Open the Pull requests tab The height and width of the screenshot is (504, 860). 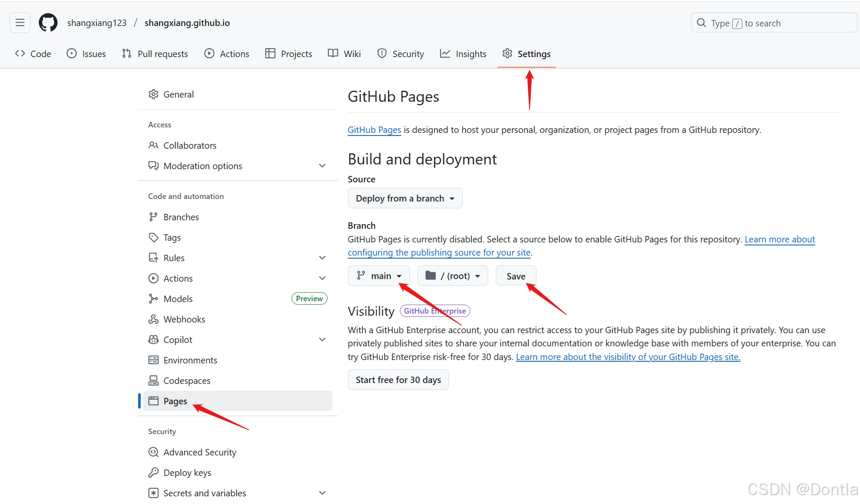155,54
